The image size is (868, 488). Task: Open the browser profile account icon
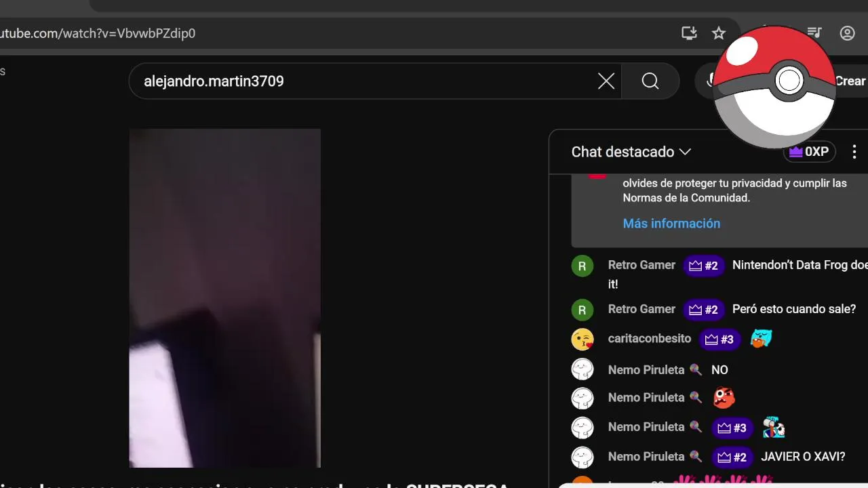coord(847,33)
